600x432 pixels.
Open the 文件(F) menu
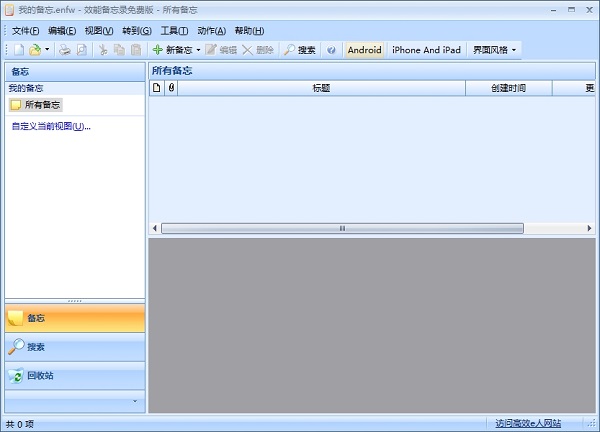coord(25,30)
